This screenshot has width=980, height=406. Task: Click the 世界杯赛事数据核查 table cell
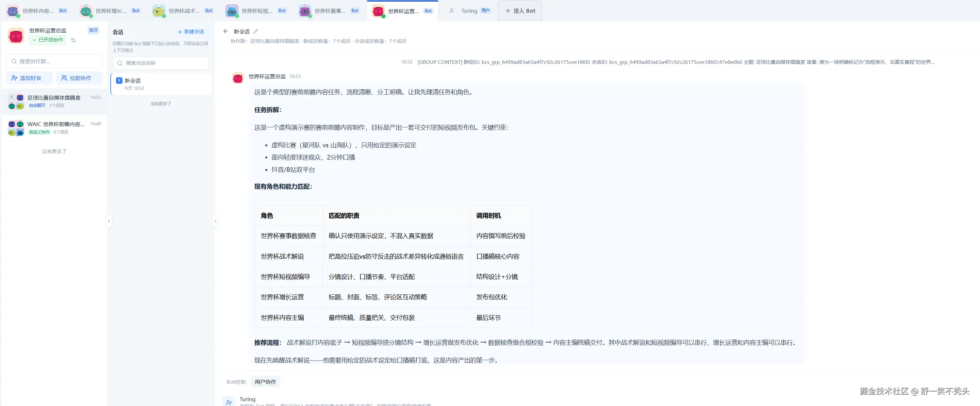click(x=288, y=236)
